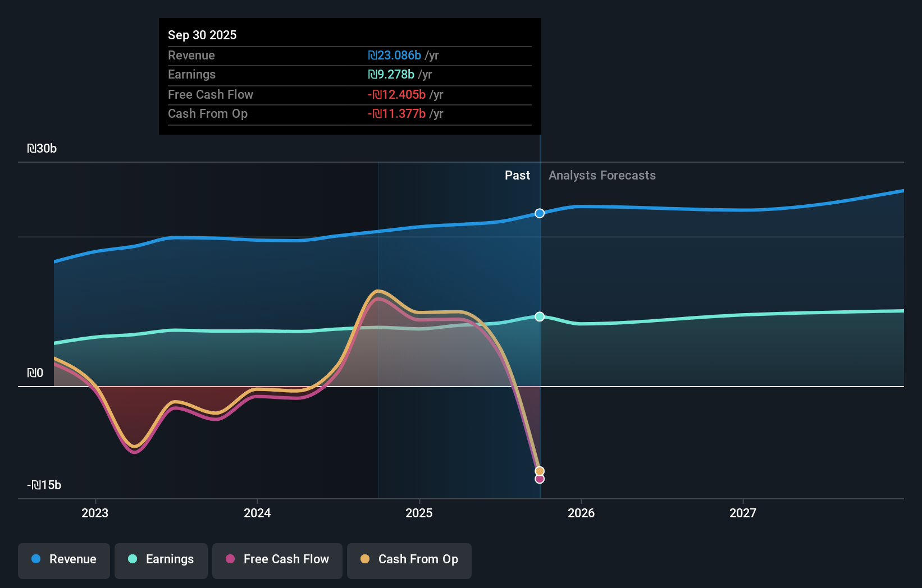Select the teal Earnings data point marker
The width and height of the screenshot is (922, 588).
(539, 317)
